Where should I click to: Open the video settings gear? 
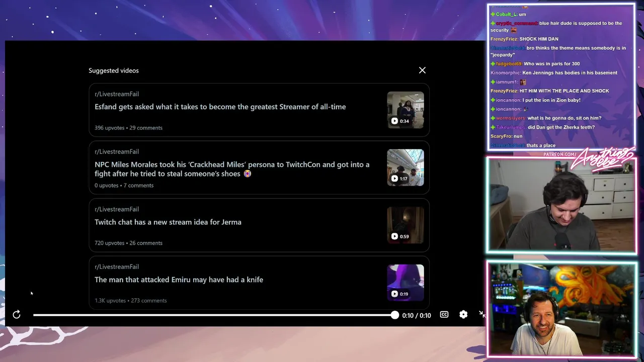(x=463, y=314)
